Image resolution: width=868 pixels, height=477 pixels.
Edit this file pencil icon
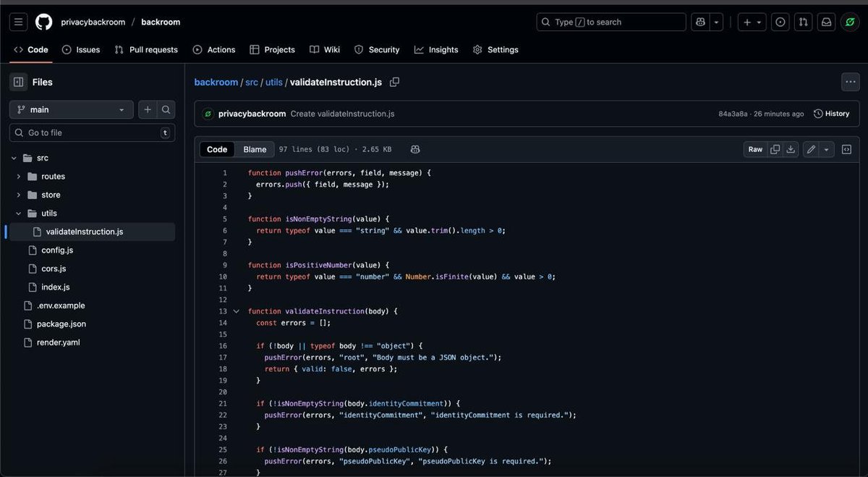pos(811,149)
